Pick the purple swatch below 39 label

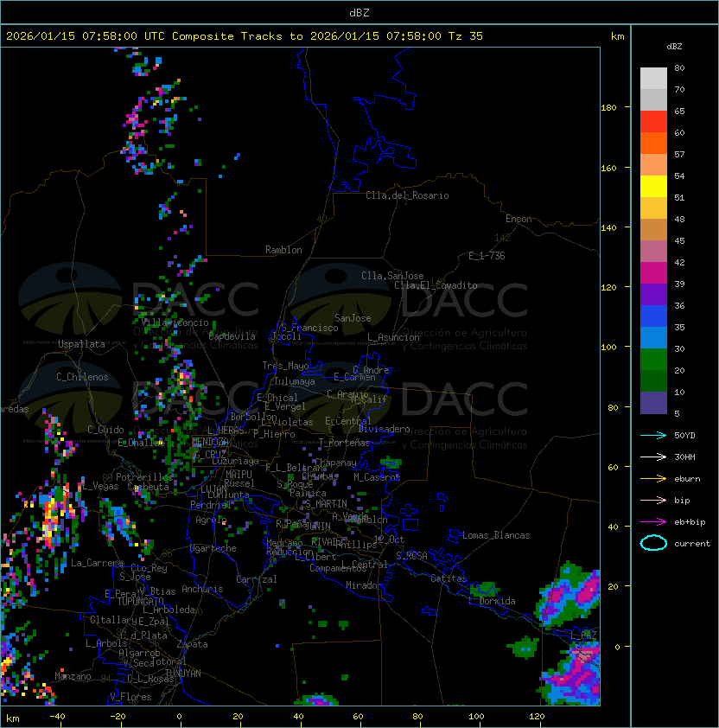coord(653,294)
